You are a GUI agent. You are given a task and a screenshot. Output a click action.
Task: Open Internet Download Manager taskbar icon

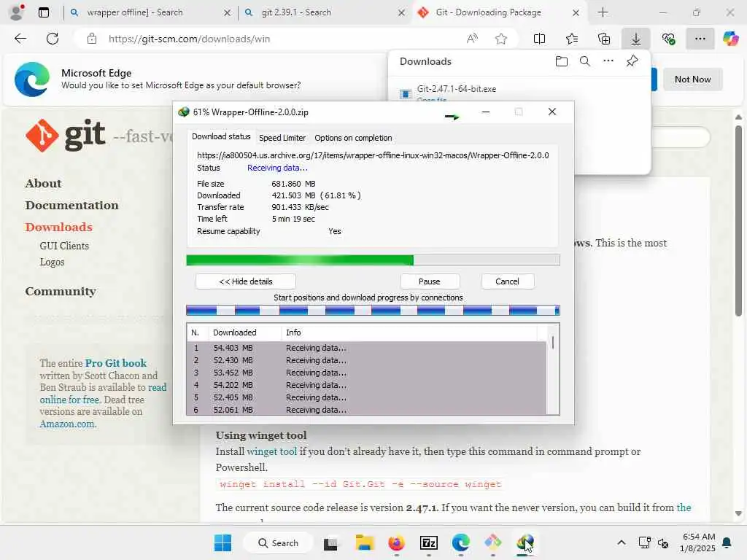(x=525, y=542)
